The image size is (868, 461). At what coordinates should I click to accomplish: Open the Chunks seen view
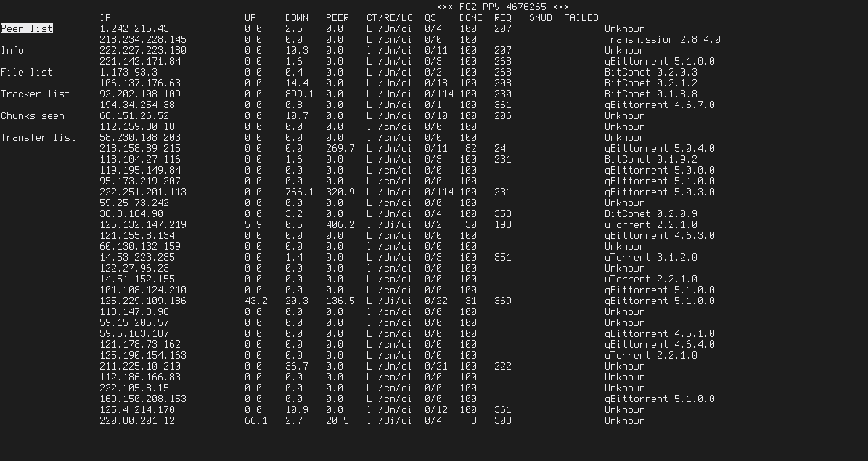[33, 115]
